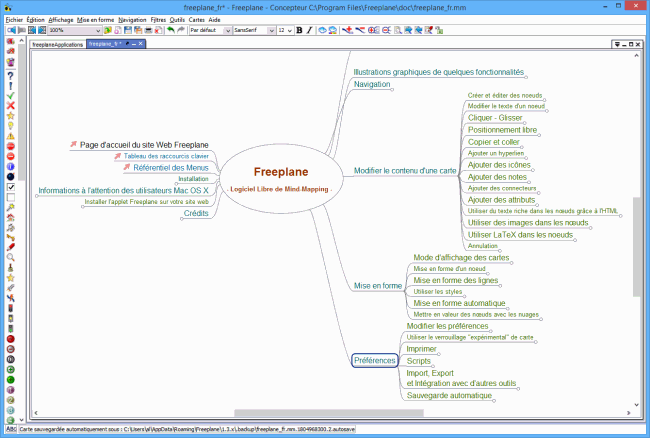Viewport: 650px width, 438px height.
Task: Switch to the freeplaneApplications tab
Action: 58,44
